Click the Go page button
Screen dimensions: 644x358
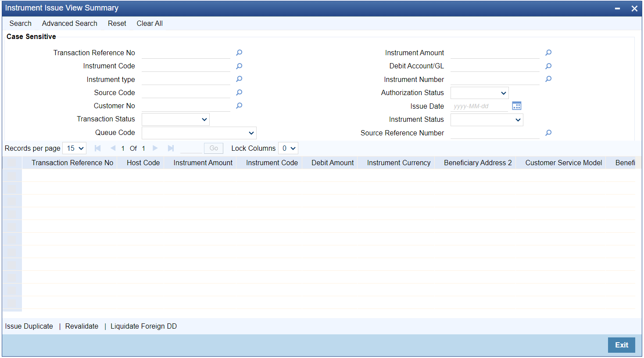214,148
